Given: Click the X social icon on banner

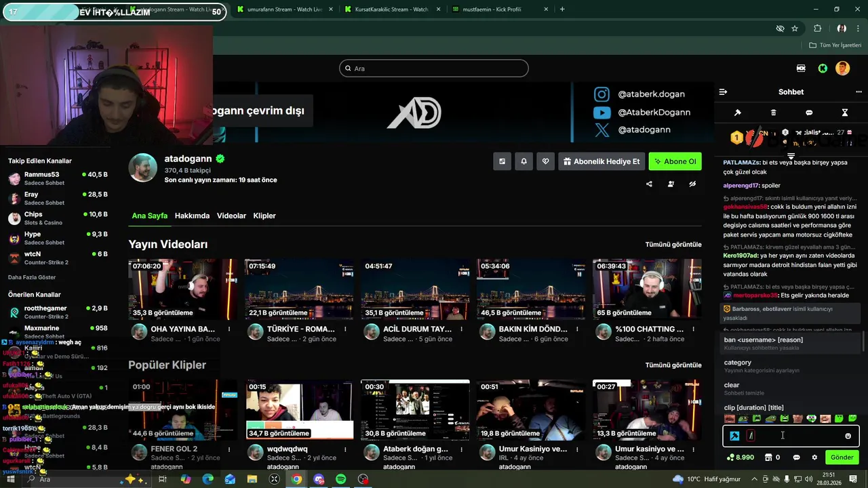Looking at the screenshot, I should [601, 130].
